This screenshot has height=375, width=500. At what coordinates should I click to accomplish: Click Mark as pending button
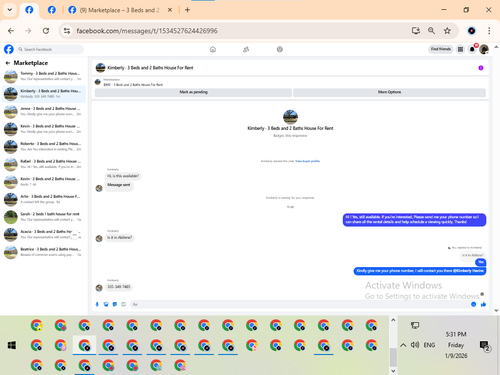[x=193, y=92]
